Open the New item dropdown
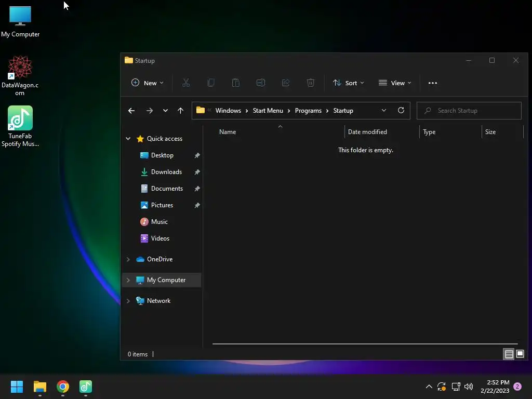 pos(147,83)
